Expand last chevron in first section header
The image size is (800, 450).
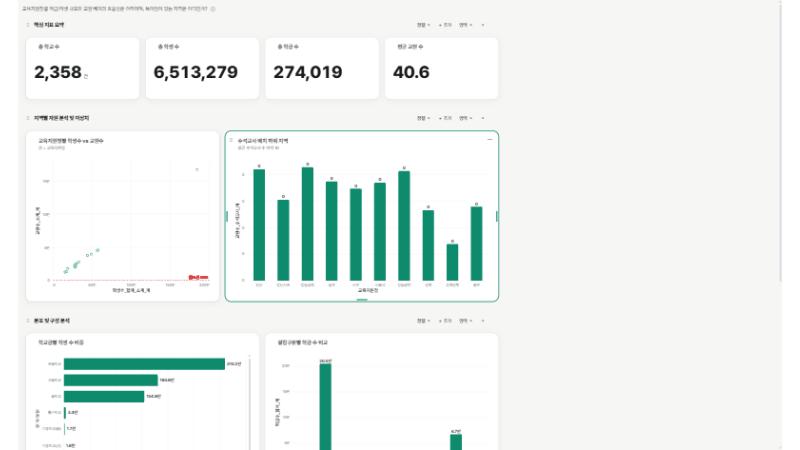(483, 24)
